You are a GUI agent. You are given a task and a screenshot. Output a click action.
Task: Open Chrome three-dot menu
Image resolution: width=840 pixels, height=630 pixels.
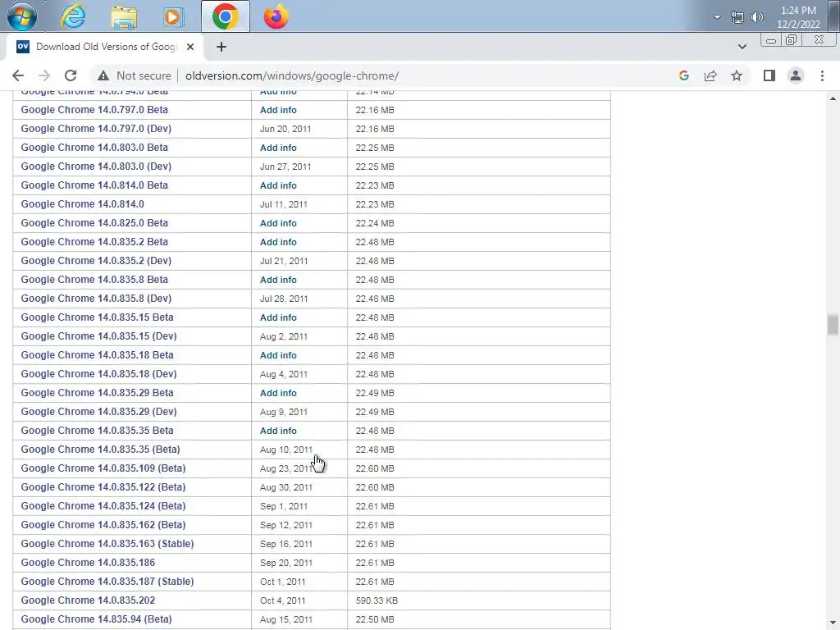[x=822, y=75]
